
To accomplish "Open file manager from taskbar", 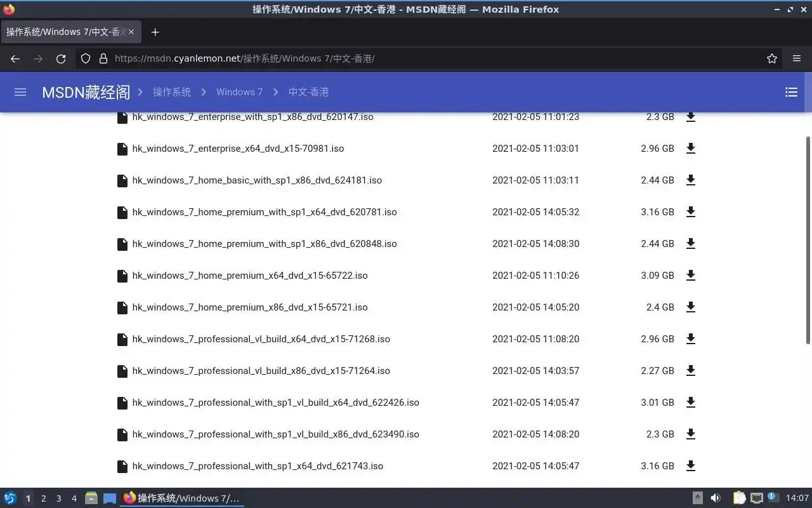I will [x=91, y=498].
